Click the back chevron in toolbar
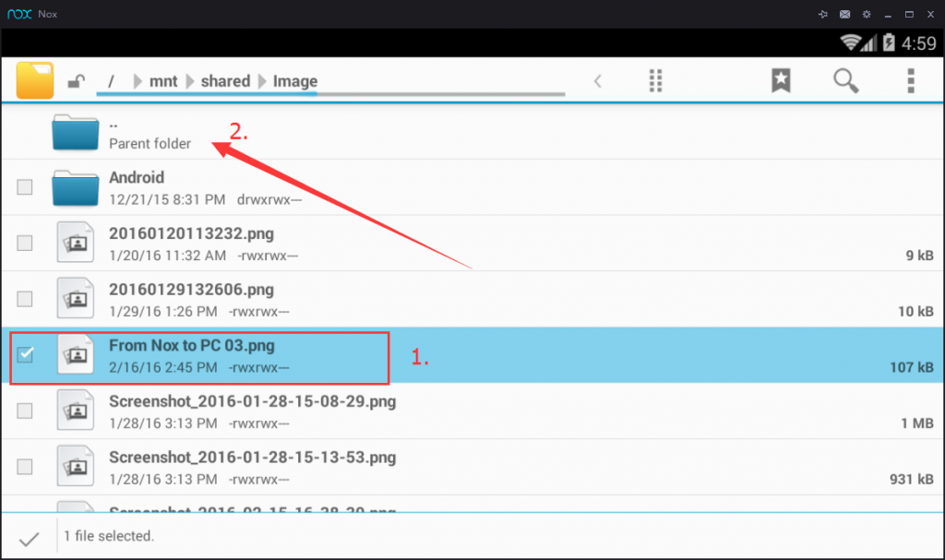Screen dimensions: 945x560 pos(597,81)
